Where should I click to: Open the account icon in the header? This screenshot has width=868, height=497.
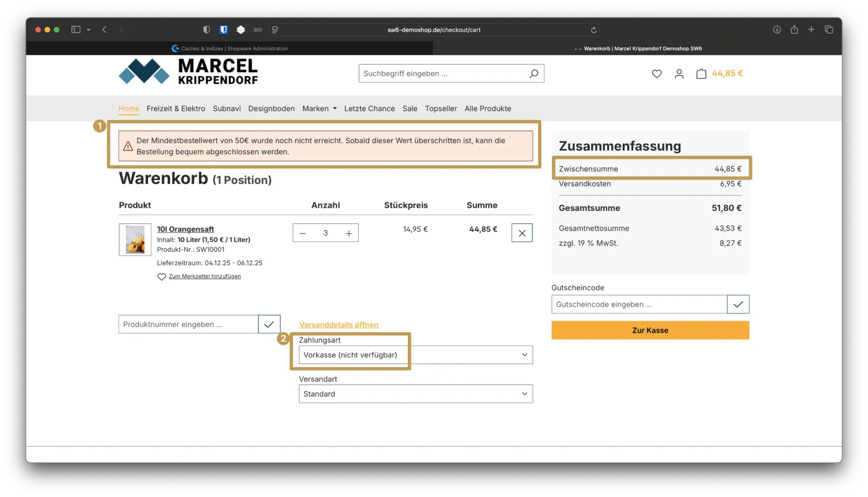click(x=679, y=73)
